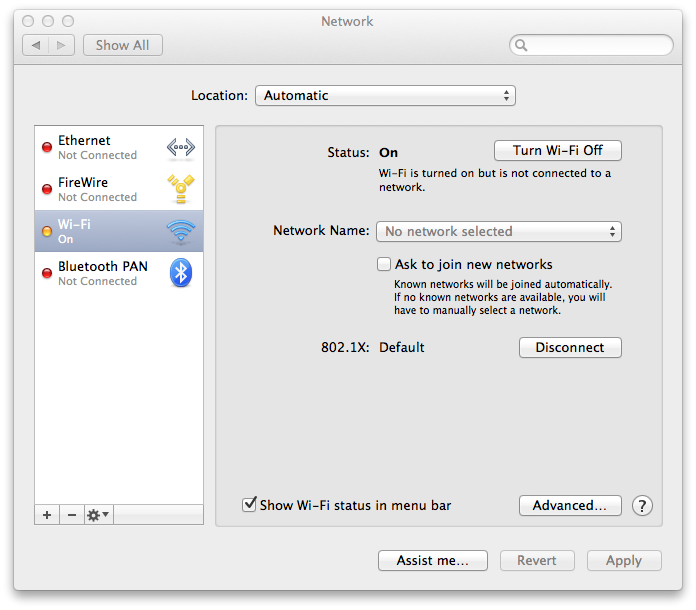Click the blue Bluetooth icon
Screen dimensions: 696x610
tap(181, 273)
